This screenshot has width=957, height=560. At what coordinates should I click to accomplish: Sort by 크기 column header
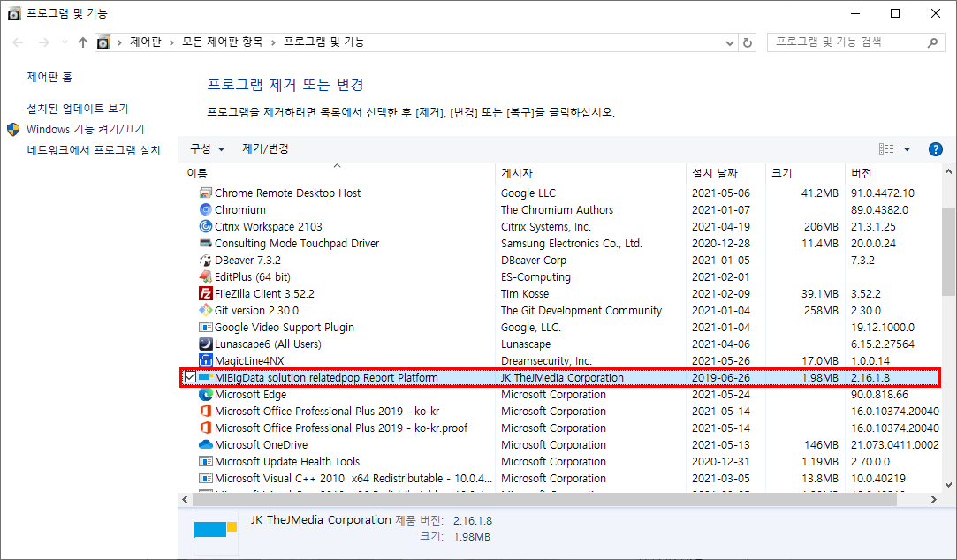[805, 173]
